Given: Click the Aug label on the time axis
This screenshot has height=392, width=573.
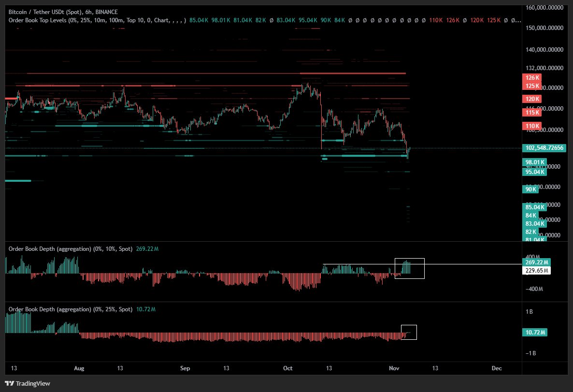Looking at the screenshot, I should [79, 368].
